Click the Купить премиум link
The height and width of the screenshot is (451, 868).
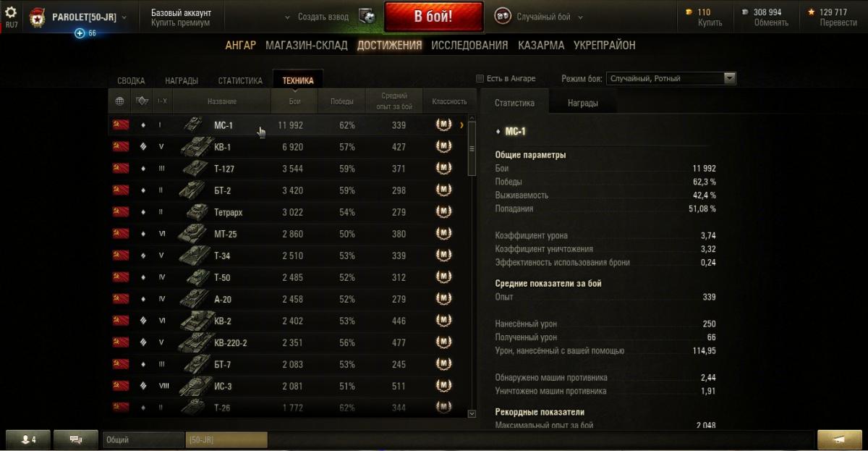pos(180,22)
